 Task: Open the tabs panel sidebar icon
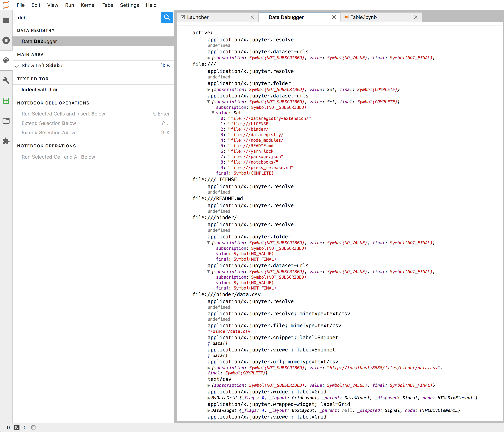click(6, 121)
